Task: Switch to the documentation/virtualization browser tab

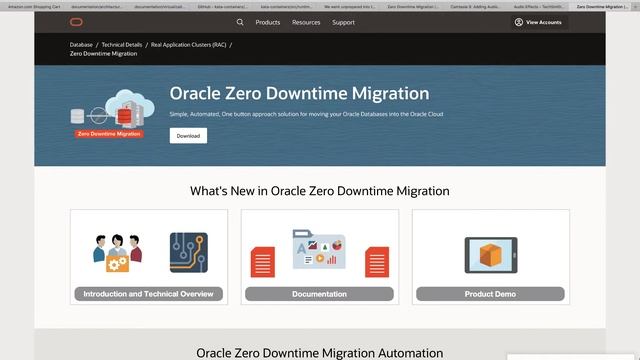Action: point(159,7)
